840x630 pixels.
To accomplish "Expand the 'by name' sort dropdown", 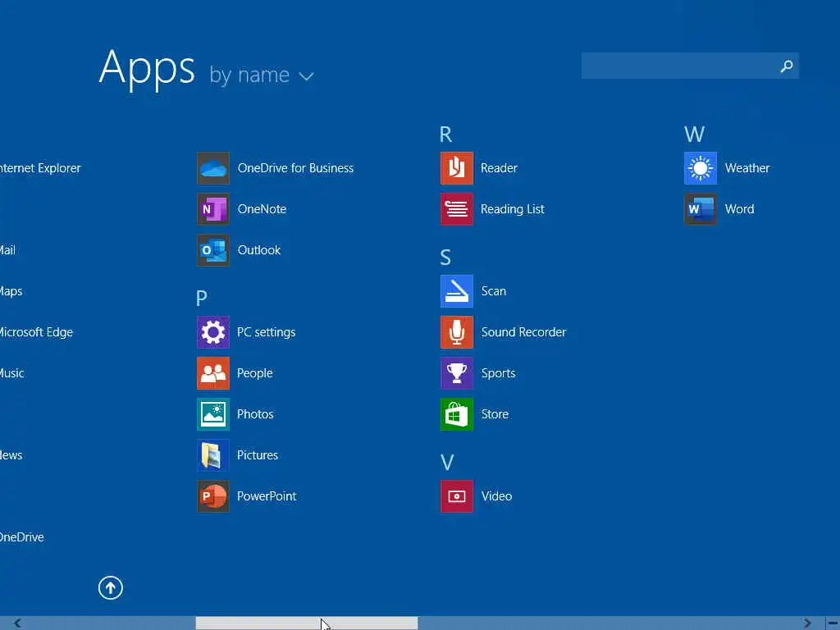I will 307,76.
